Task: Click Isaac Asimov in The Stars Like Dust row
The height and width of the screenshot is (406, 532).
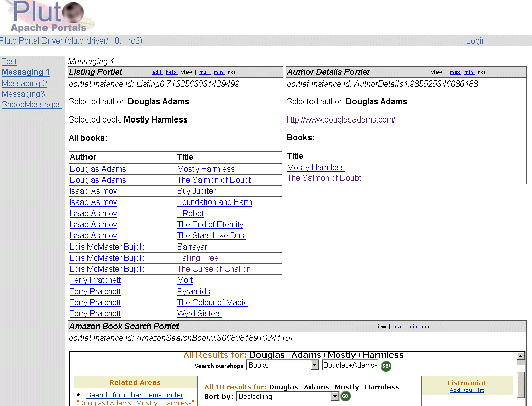Action: [93, 236]
